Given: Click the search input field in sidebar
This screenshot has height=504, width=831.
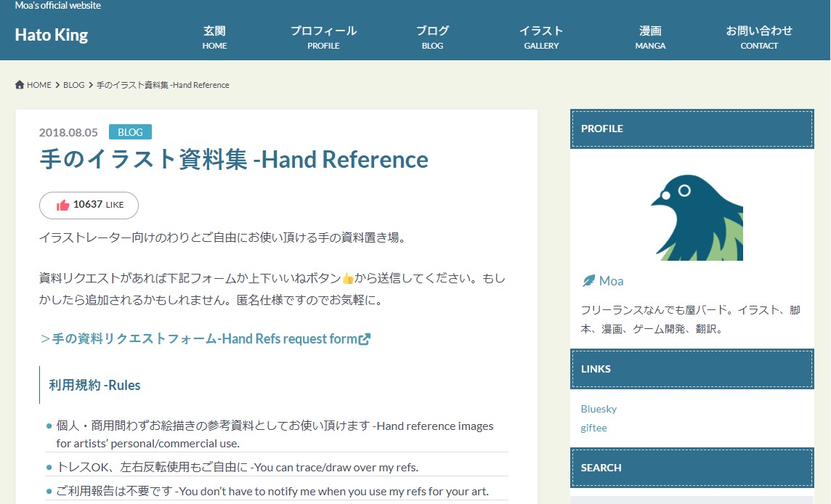Looking at the screenshot, I should (x=692, y=500).
